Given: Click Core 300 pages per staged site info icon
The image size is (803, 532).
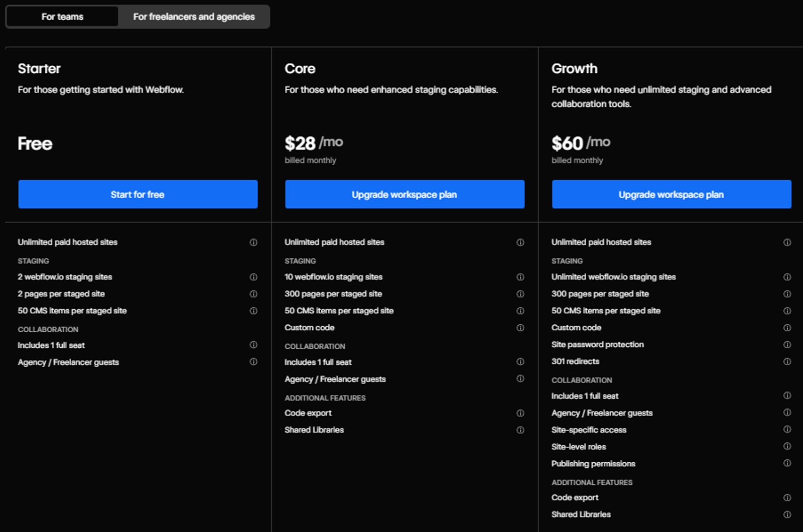Looking at the screenshot, I should point(520,294).
